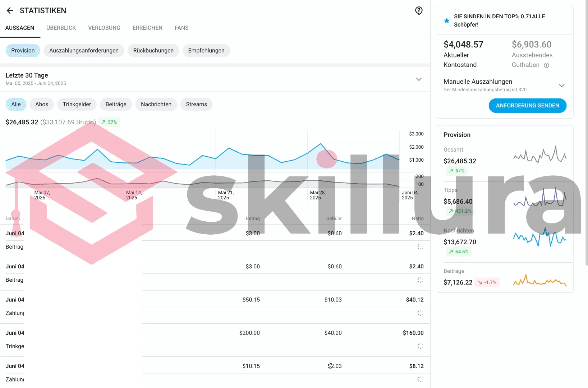
Task: Click the $40.12 Netto cell
Action: click(415, 300)
